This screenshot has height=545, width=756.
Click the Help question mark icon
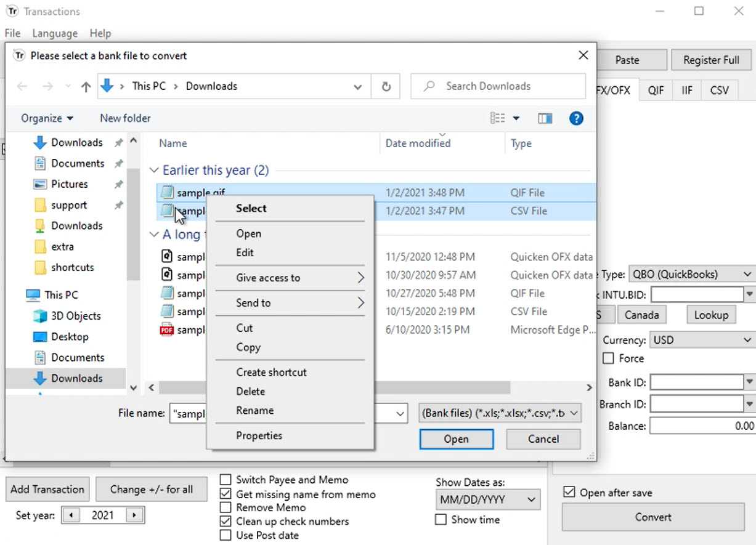click(x=576, y=118)
